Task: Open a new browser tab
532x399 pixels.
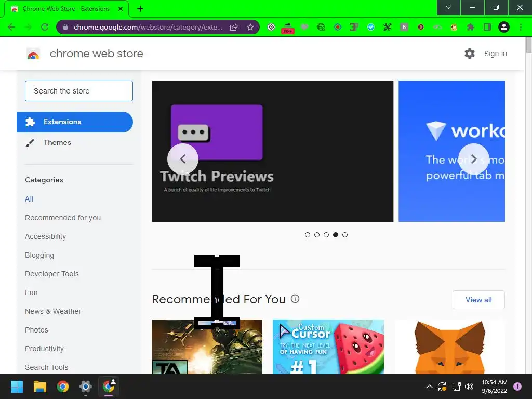Action: click(140, 9)
